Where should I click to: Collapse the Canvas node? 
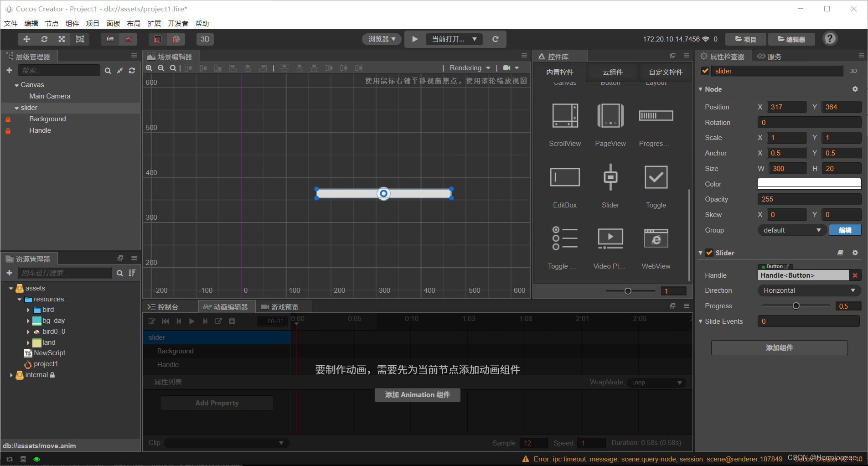[x=16, y=85]
